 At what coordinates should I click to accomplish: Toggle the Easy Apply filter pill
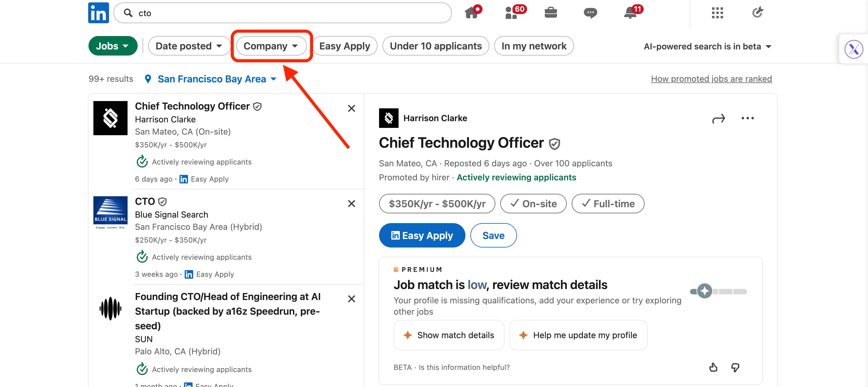(344, 46)
